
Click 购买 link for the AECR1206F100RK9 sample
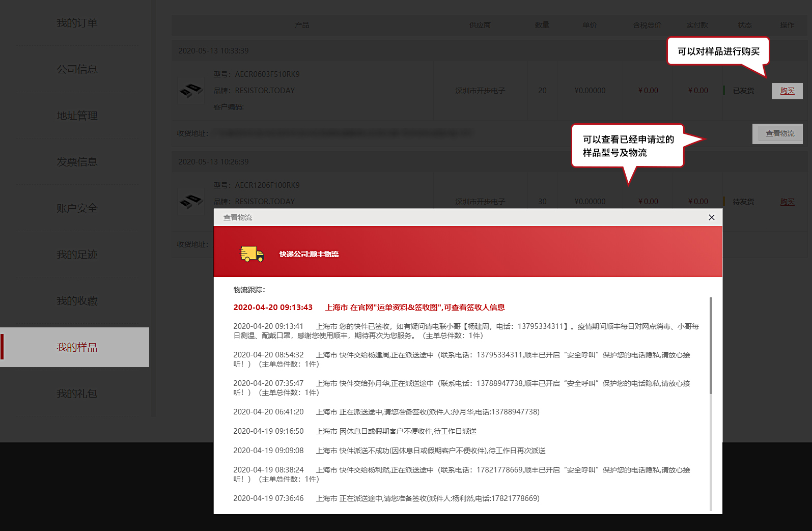click(787, 202)
